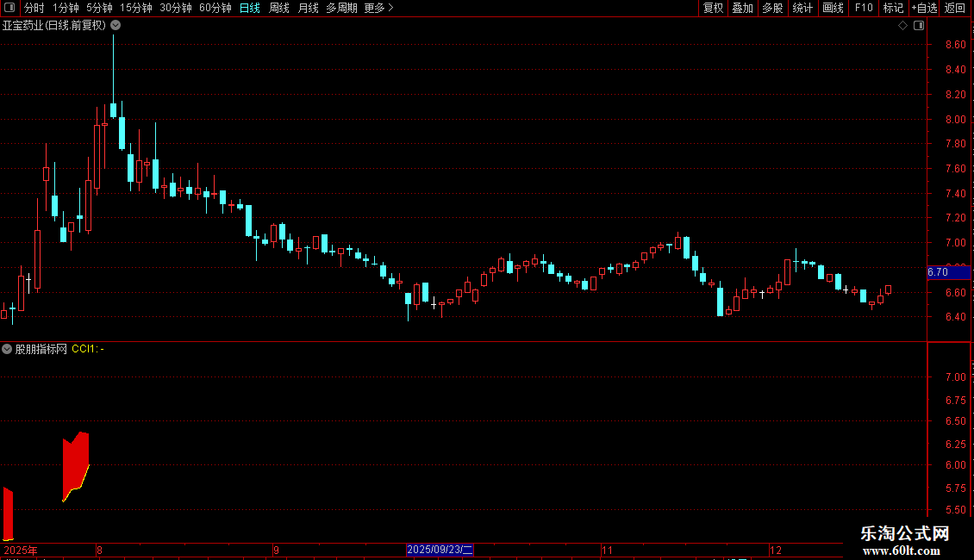Viewport: 974px width, 560px height.
Task: Click the 2025年 time axis label
Action: tap(21, 550)
